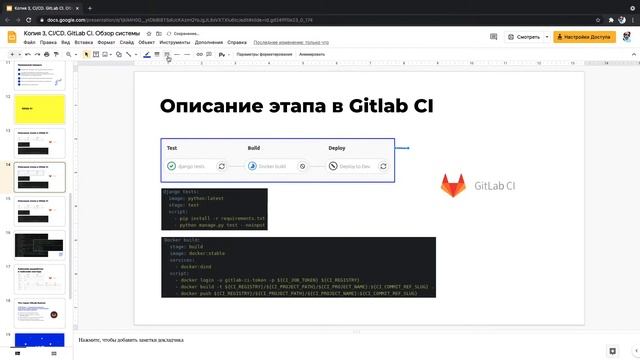640x360 pixels.
Task: Move presentation to folder icon
Action: 159,33
